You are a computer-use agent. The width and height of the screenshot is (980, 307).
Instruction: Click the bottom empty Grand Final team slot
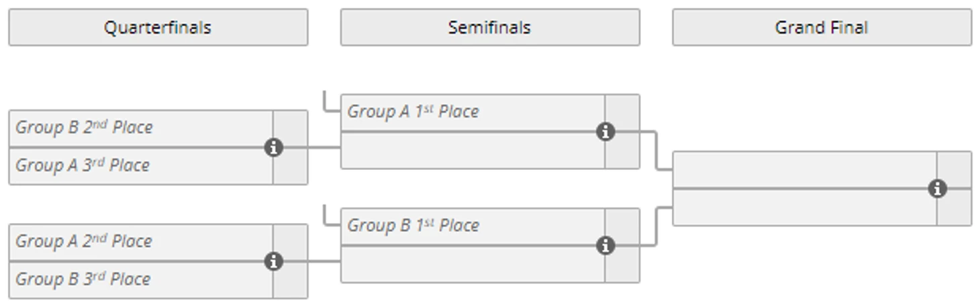pos(804,208)
